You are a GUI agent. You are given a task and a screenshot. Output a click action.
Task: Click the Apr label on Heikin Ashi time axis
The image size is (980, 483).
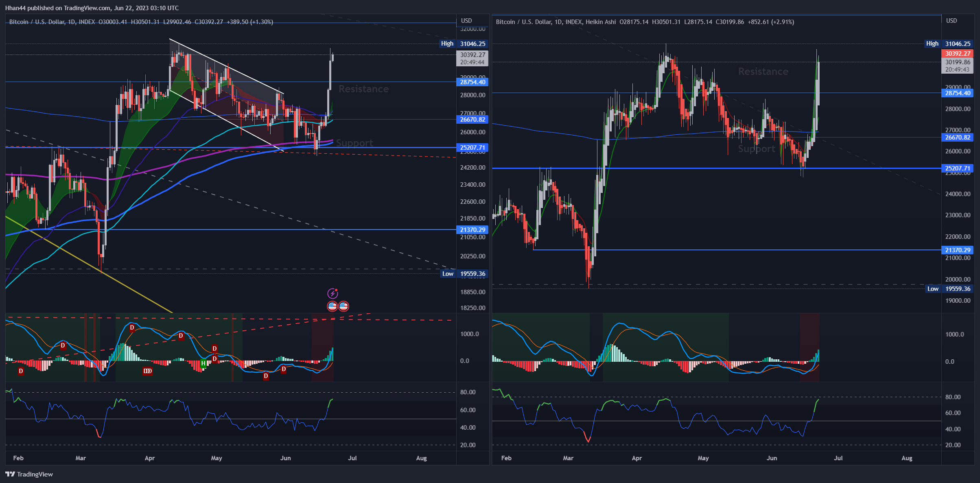tap(637, 458)
